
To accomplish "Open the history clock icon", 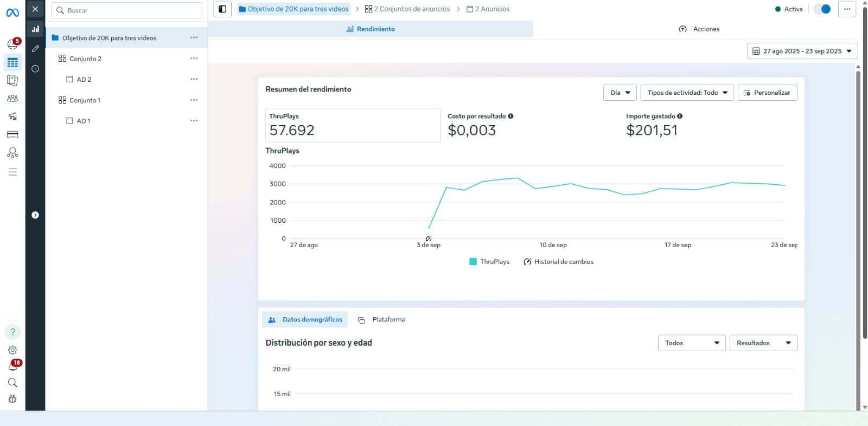I will click(35, 69).
